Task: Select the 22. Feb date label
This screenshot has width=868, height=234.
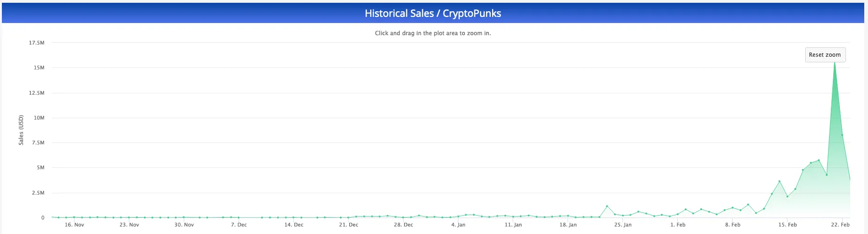Action: click(x=840, y=225)
